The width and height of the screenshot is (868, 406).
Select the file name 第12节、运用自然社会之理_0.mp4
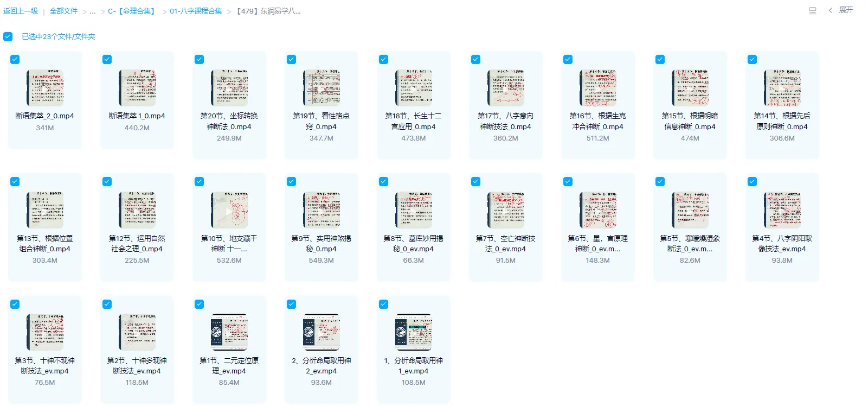(x=137, y=243)
